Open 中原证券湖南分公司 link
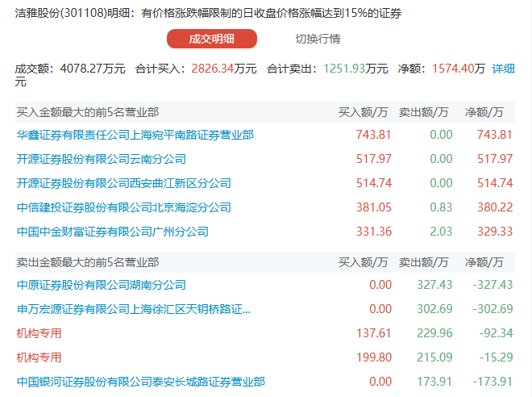 pos(101,285)
